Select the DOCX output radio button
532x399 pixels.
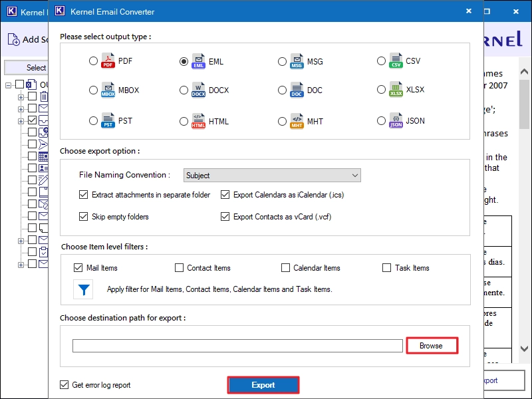click(184, 90)
